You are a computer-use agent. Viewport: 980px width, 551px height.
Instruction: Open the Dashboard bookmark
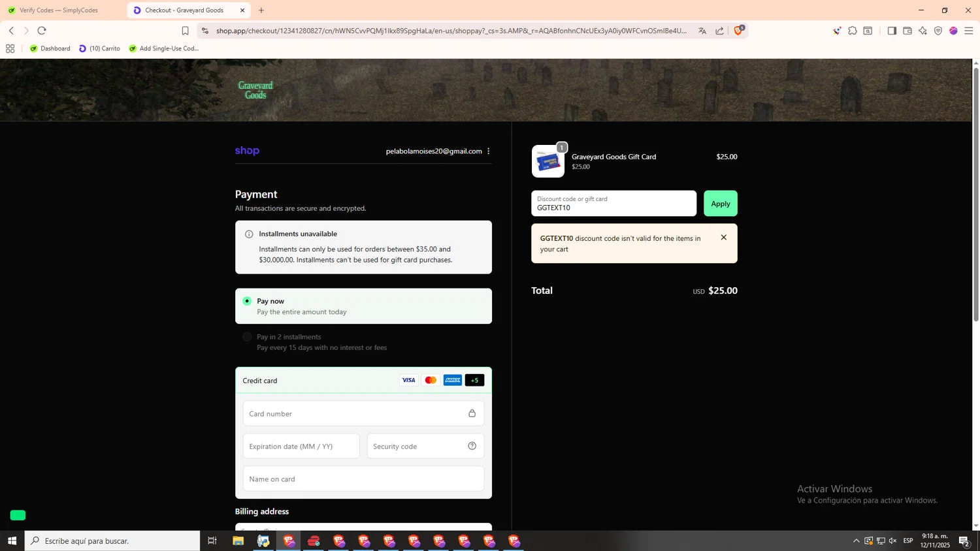coord(50,48)
